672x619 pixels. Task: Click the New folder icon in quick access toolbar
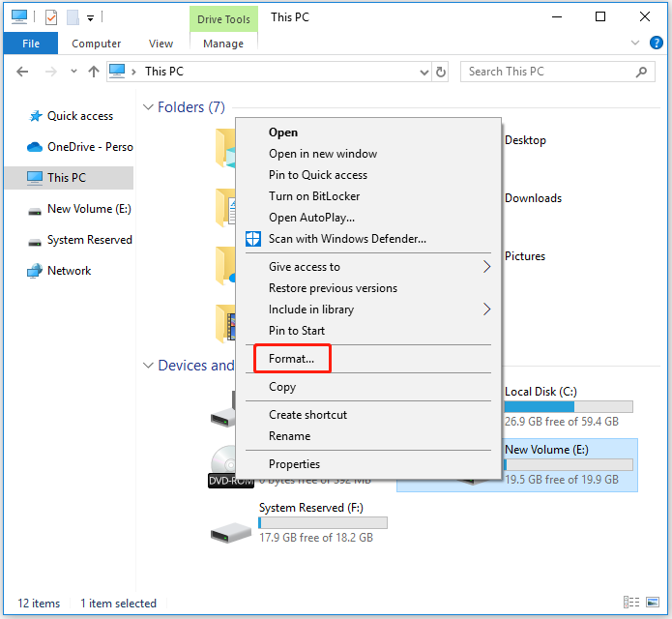point(73,17)
